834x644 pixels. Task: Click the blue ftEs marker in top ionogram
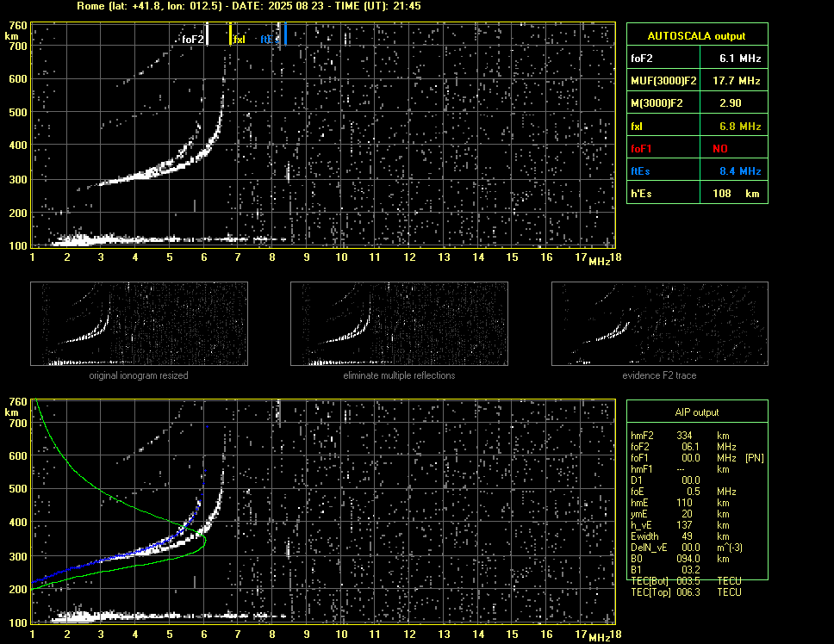click(286, 34)
